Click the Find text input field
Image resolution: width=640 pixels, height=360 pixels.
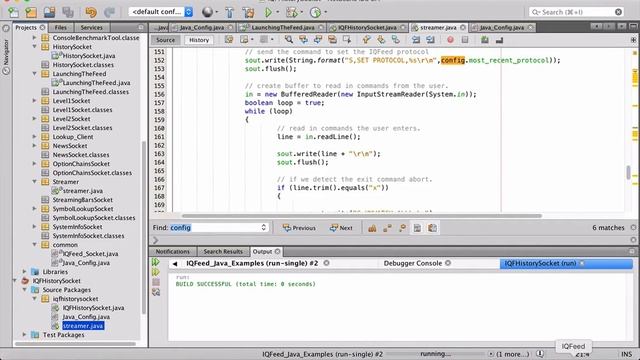click(215, 227)
